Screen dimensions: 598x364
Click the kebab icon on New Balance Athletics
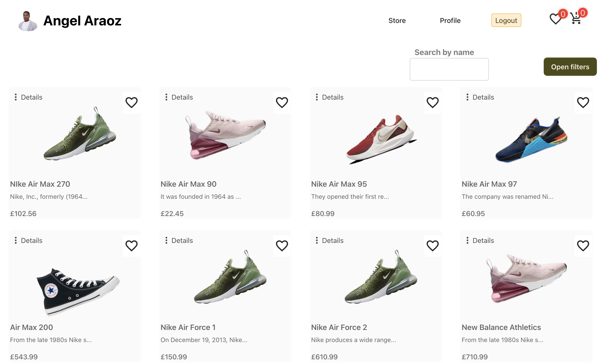[467, 240]
